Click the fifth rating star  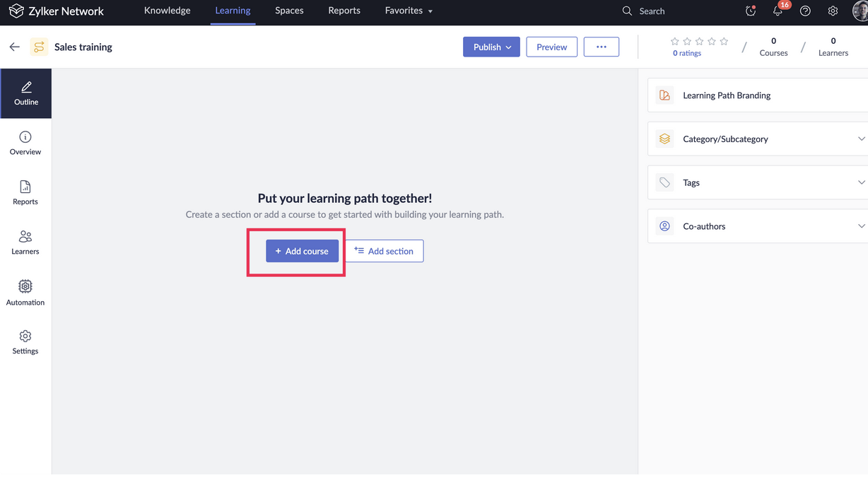tap(724, 42)
